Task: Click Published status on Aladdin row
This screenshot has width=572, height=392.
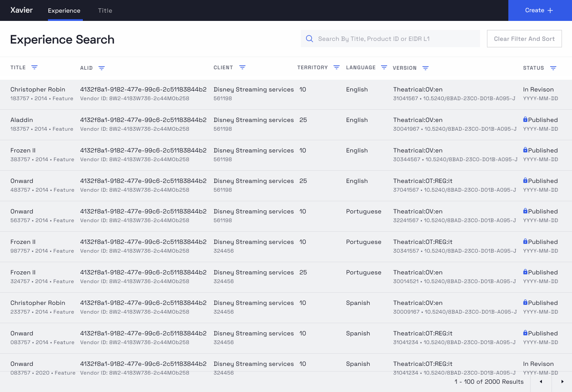Action: click(543, 120)
